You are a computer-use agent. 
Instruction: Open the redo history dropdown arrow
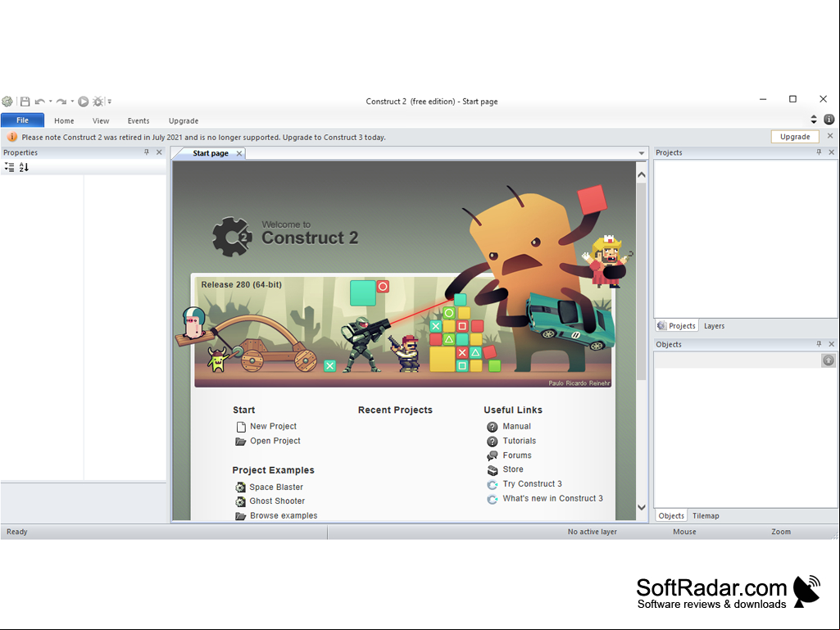tap(72, 102)
